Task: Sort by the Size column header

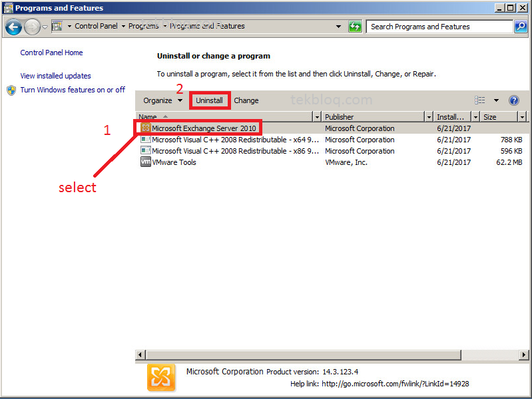Action: [x=499, y=117]
